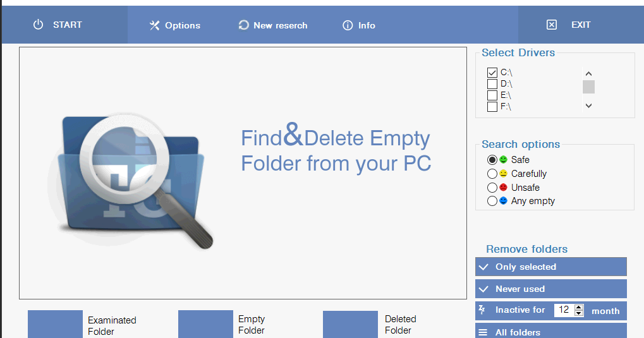
Task: Click the Search options heading
Action: 520,144
